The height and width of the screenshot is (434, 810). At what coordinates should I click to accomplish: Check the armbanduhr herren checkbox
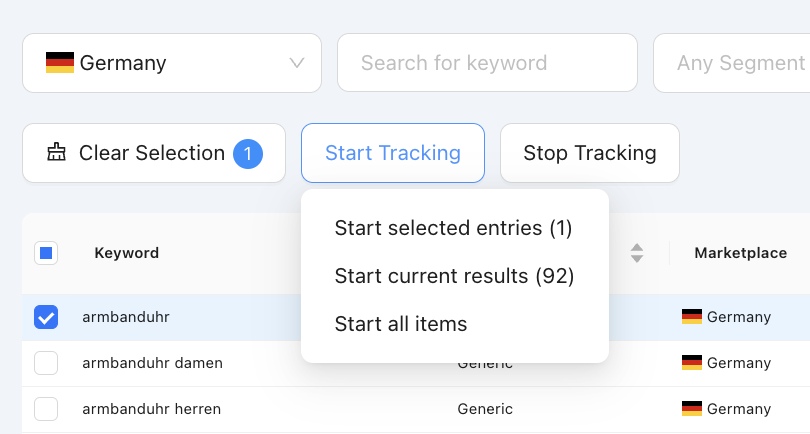tap(46, 409)
